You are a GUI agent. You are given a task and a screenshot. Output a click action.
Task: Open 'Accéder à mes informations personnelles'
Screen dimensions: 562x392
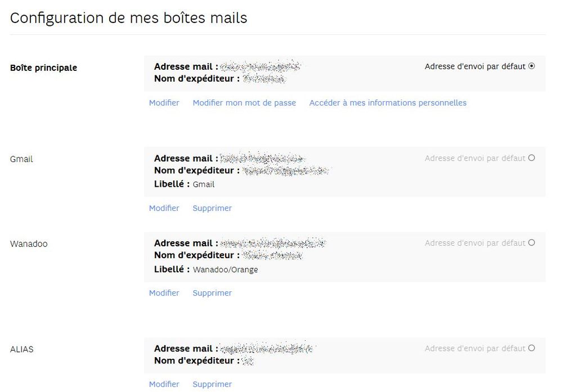pos(388,103)
